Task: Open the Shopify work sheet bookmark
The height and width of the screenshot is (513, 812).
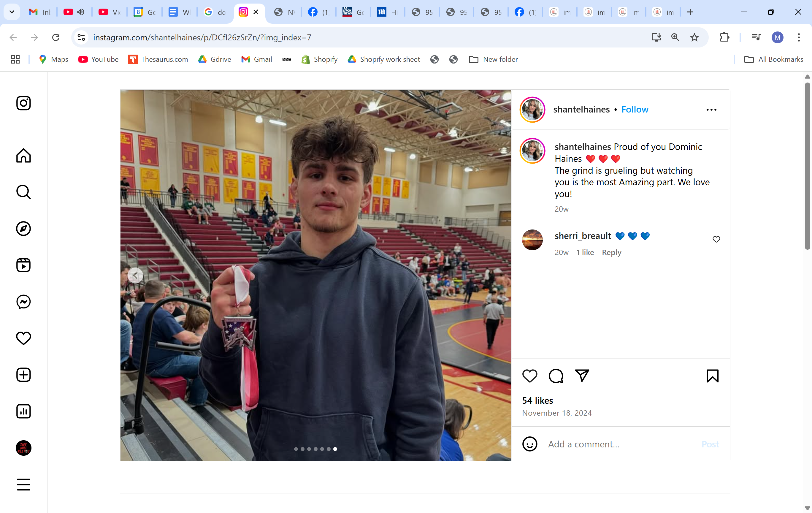Action: point(384,59)
